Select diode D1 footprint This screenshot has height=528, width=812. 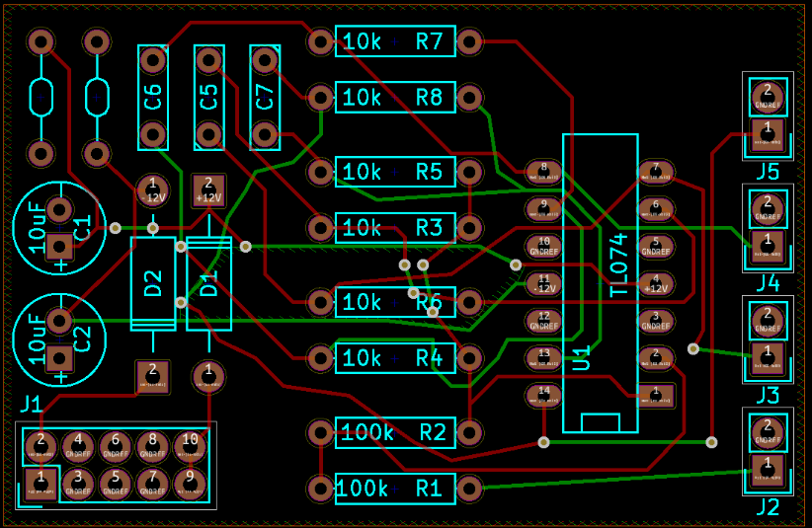(208, 284)
